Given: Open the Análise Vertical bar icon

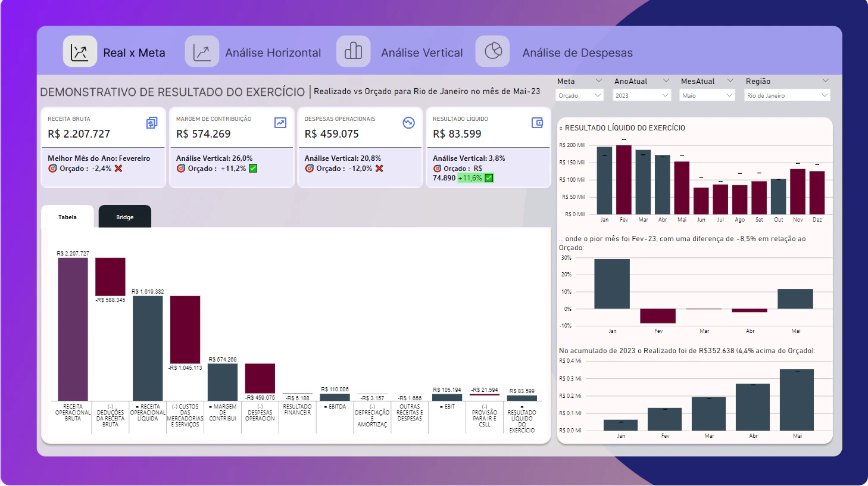Looking at the screenshot, I should tap(354, 52).
